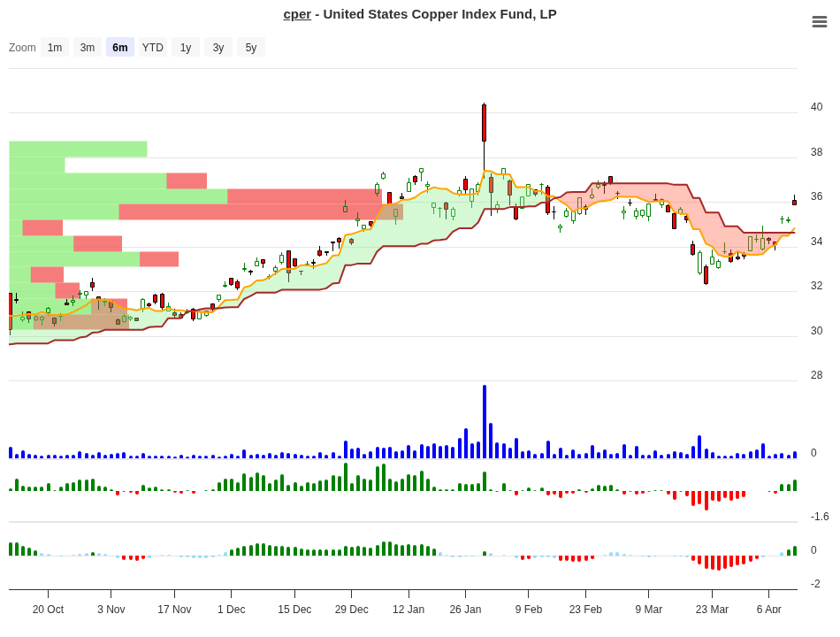Click the '12 Jan' axis label
The height and width of the screenshot is (637, 840).
tap(409, 609)
